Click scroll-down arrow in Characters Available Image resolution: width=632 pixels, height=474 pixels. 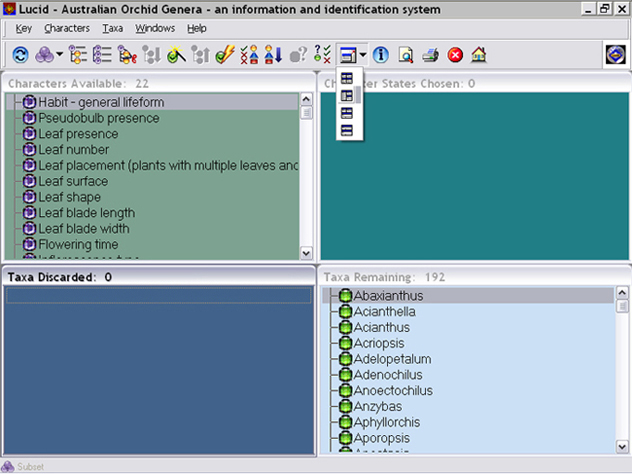(306, 253)
